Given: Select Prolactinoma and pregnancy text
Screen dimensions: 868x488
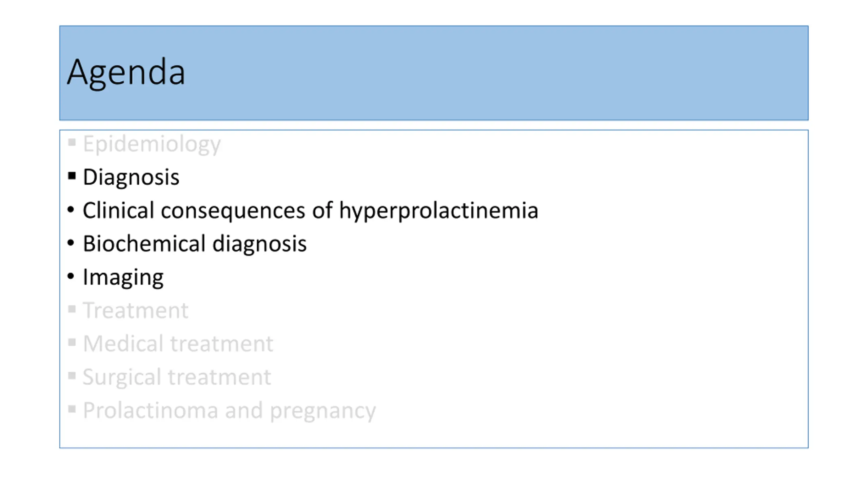Looking at the screenshot, I should (229, 410).
